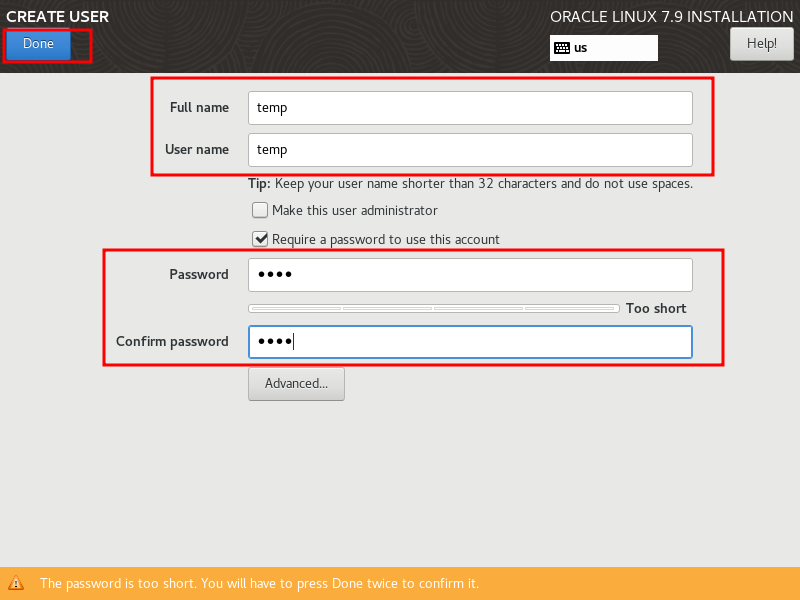This screenshot has width=800, height=600.
Task: Click the User name label
Action: tap(196, 149)
